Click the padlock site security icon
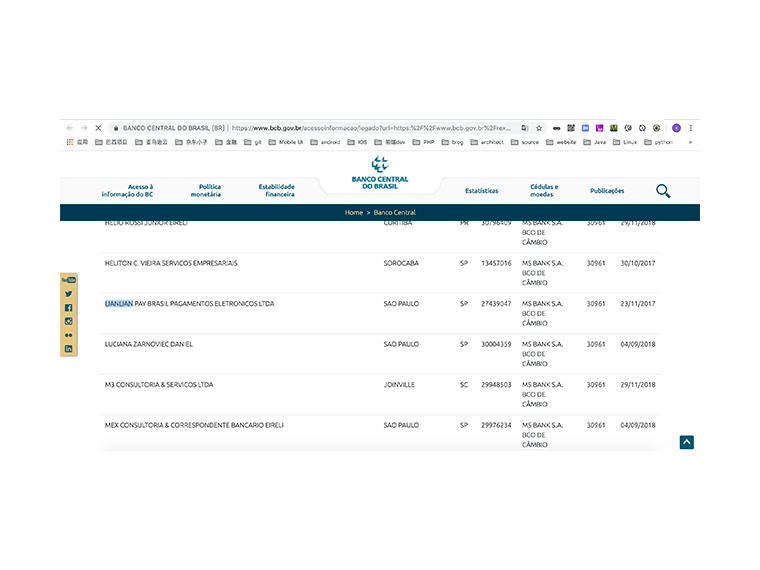 (116, 128)
